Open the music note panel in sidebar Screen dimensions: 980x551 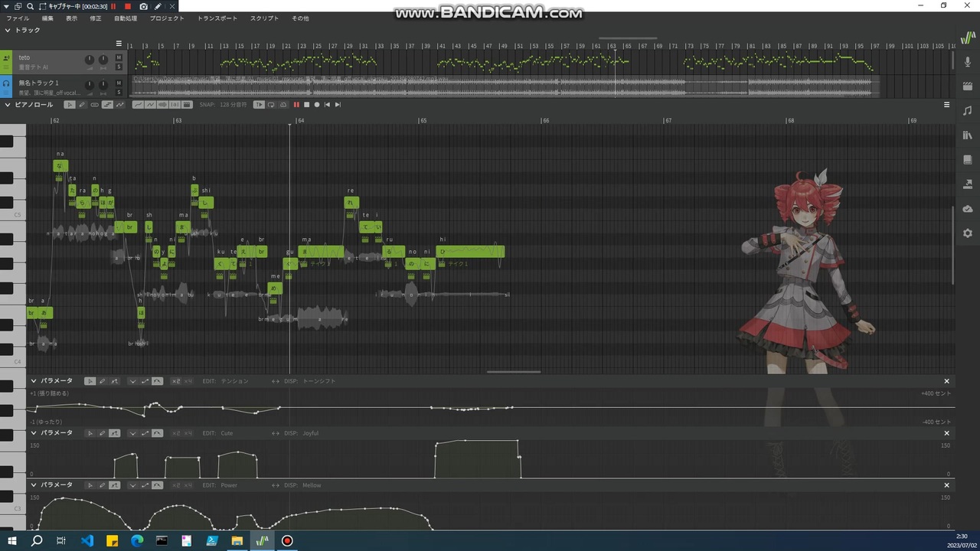[968, 110]
